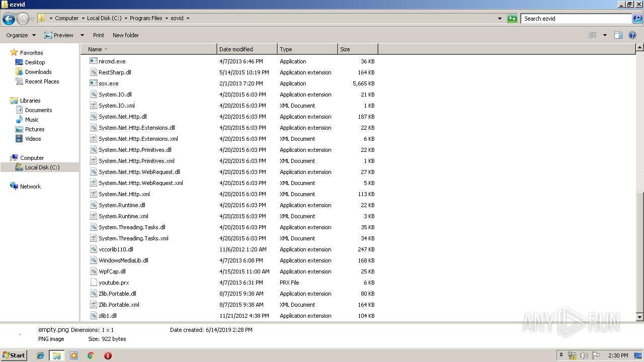
Task: Click the Windows Explorer taskbar icon
Action: tap(57, 355)
